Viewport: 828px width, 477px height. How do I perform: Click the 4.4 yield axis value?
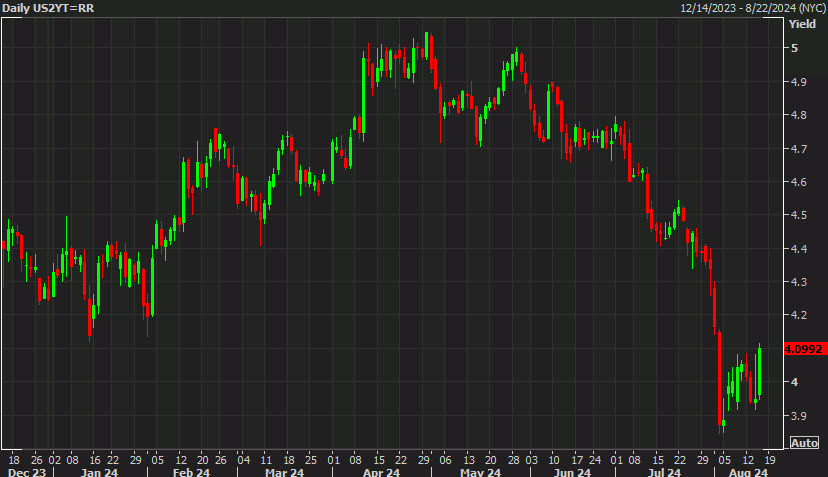pos(798,249)
